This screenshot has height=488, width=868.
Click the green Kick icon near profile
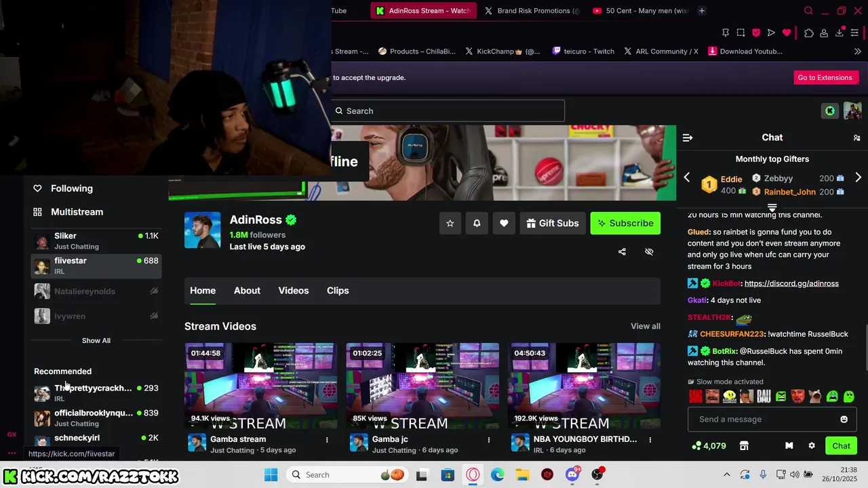tap(830, 111)
